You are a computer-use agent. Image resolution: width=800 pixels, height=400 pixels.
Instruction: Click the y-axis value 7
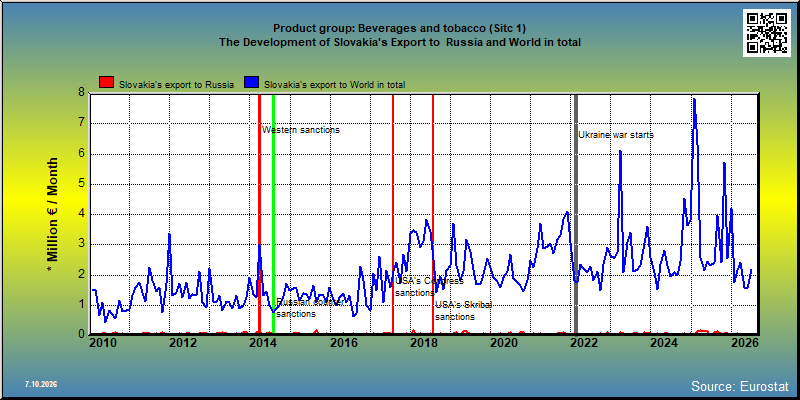[81, 123]
